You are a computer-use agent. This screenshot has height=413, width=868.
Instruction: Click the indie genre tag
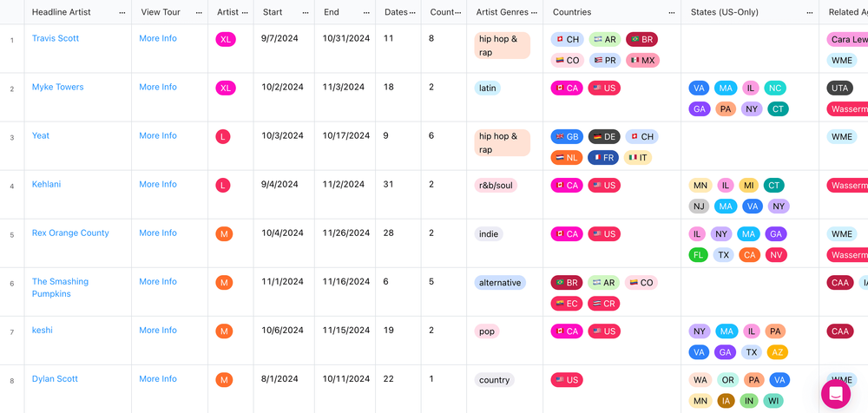(x=488, y=234)
